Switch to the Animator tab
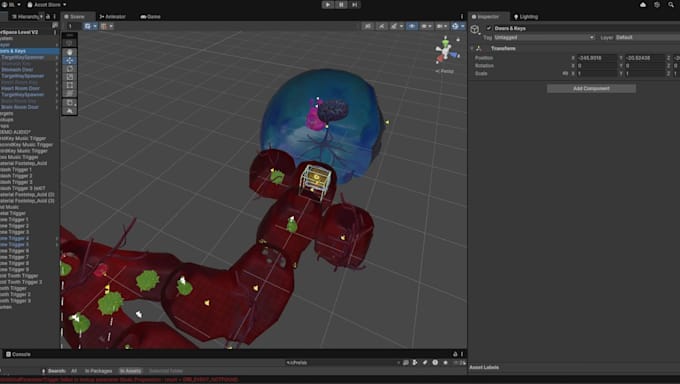 pyautogui.click(x=113, y=16)
